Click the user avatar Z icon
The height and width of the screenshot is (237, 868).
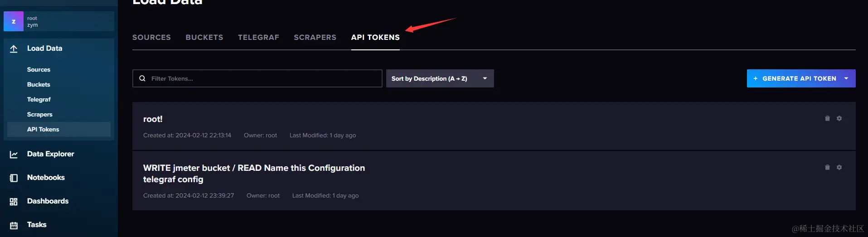click(14, 21)
